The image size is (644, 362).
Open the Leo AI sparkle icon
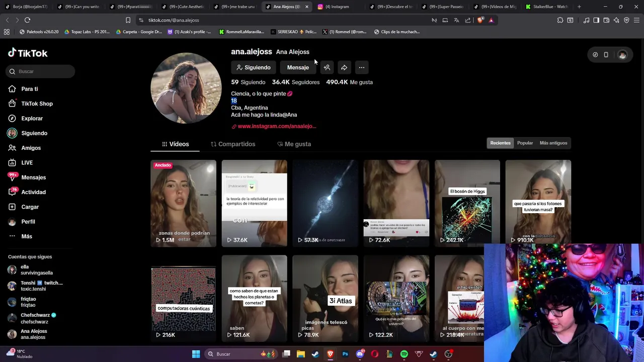click(x=616, y=20)
